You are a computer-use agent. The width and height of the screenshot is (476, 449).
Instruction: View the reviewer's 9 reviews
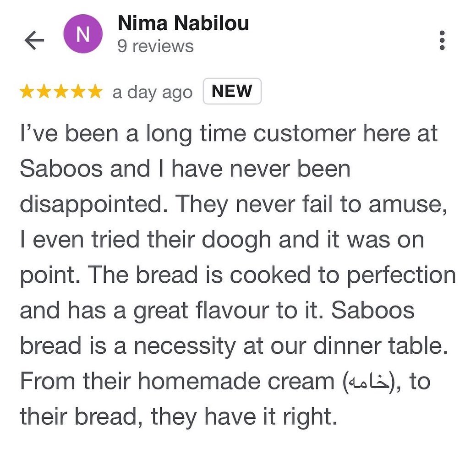pyautogui.click(x=155, y=46)
